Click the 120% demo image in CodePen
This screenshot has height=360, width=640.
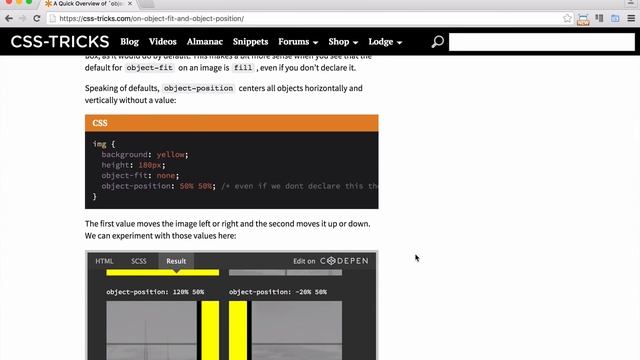tap(162, 331)
